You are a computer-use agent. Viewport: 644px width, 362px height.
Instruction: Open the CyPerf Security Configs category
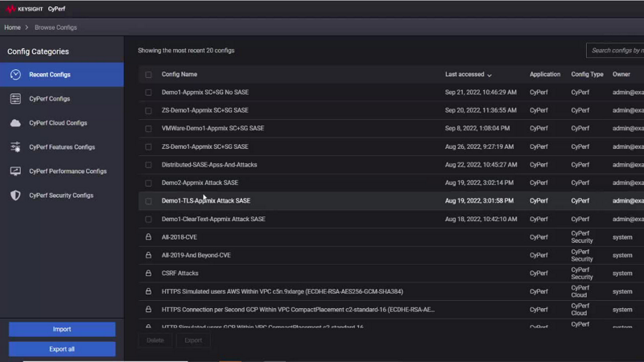tap(62, 195)
